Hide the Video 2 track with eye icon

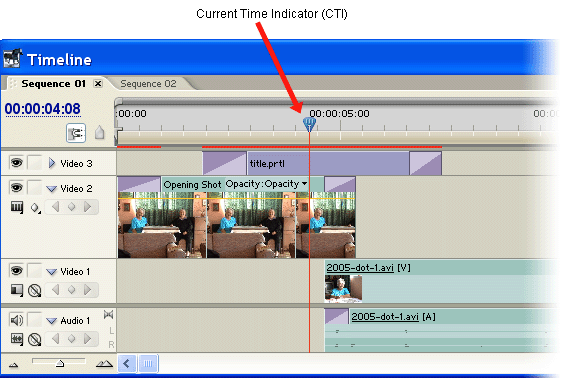point(16,187)
